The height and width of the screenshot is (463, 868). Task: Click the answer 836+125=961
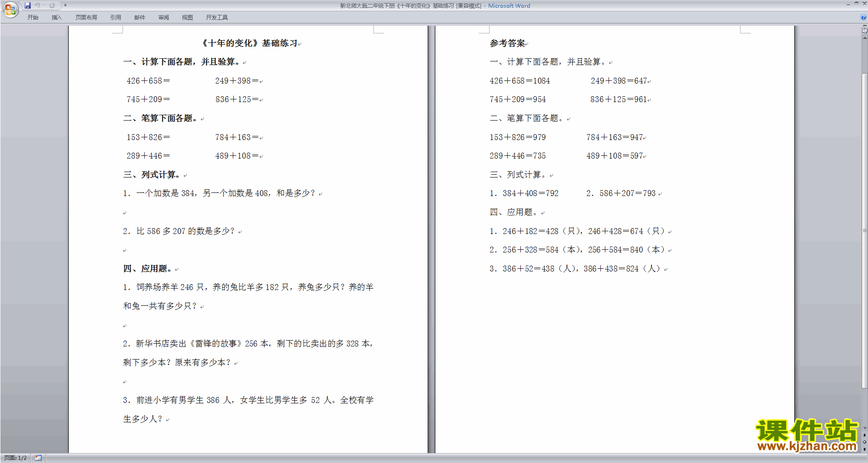tap(618, 99)
